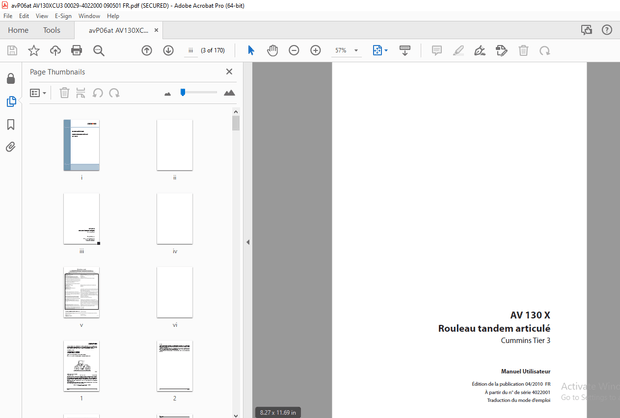
Task: Select page 2 thumbnail
Action: (174, 366)
